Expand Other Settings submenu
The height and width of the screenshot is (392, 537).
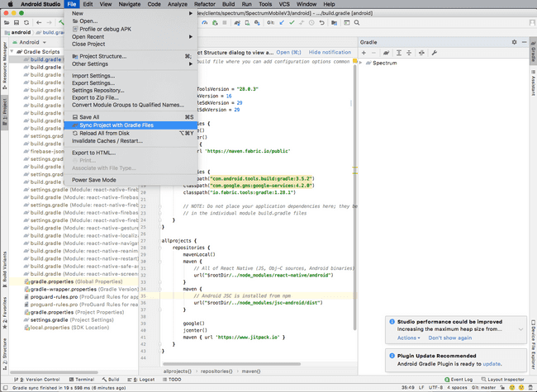[131, 64]
